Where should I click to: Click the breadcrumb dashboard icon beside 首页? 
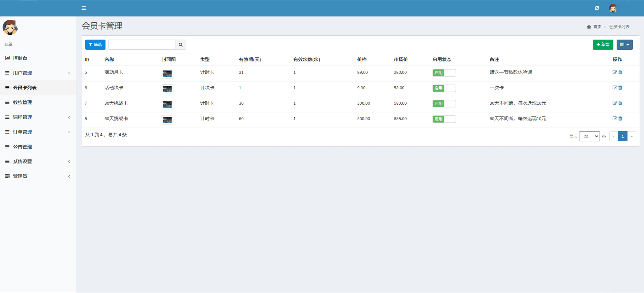click(589, 27)
